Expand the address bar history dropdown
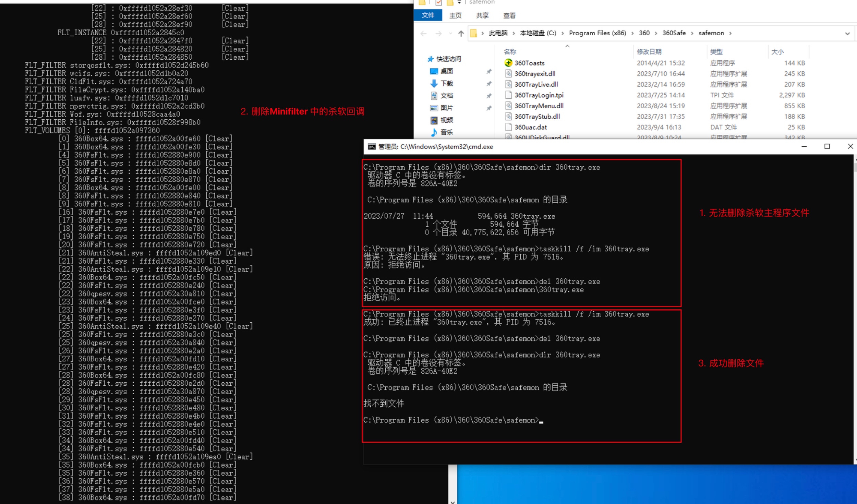Viewport: 857px width, 504px height. coord(847,34)
